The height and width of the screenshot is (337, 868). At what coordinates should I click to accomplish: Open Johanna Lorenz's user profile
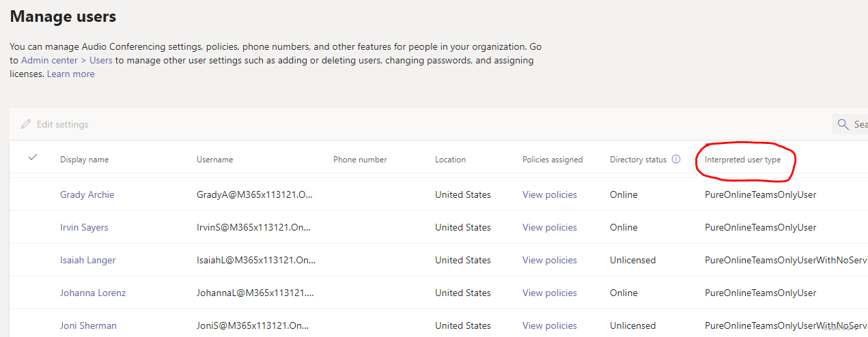click(93, 293)
